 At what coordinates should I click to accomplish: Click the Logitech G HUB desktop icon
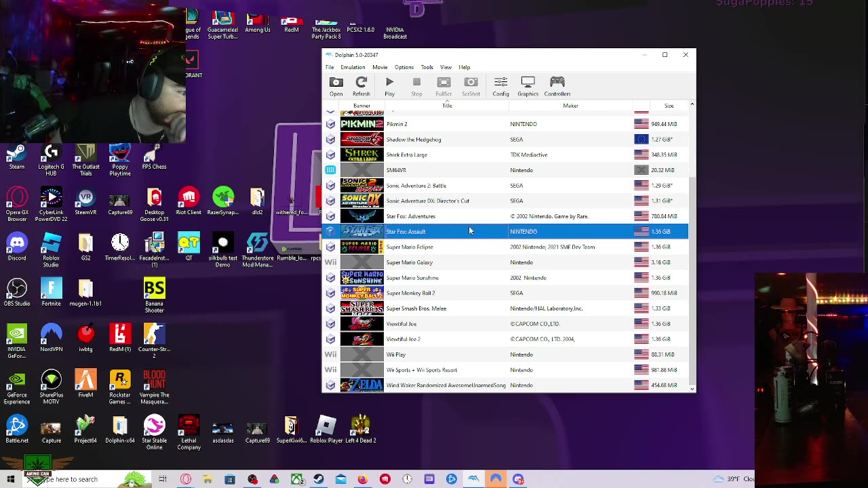pos(51,161)
